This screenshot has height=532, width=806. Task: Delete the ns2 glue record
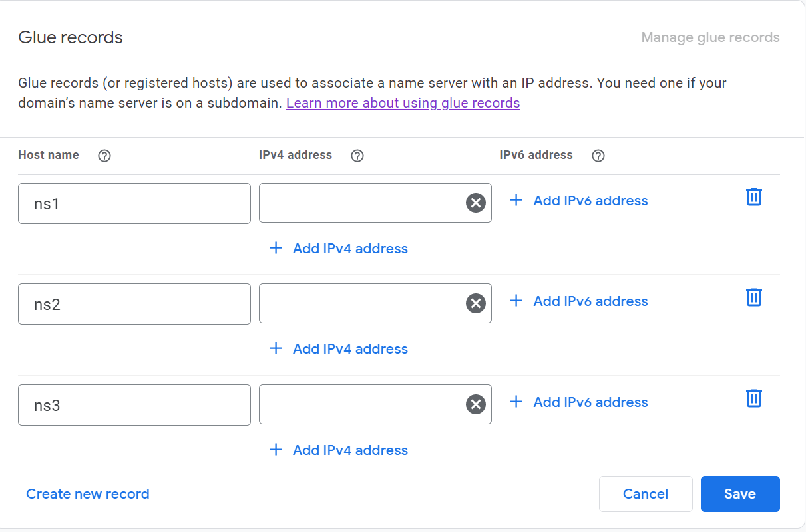pyautogui.click(x=753, y=297)
